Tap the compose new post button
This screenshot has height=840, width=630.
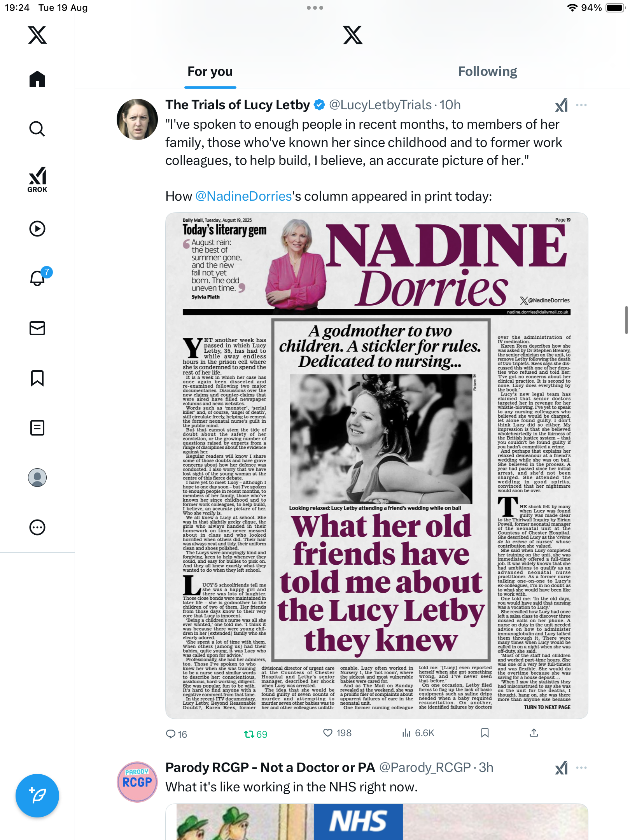37,796
